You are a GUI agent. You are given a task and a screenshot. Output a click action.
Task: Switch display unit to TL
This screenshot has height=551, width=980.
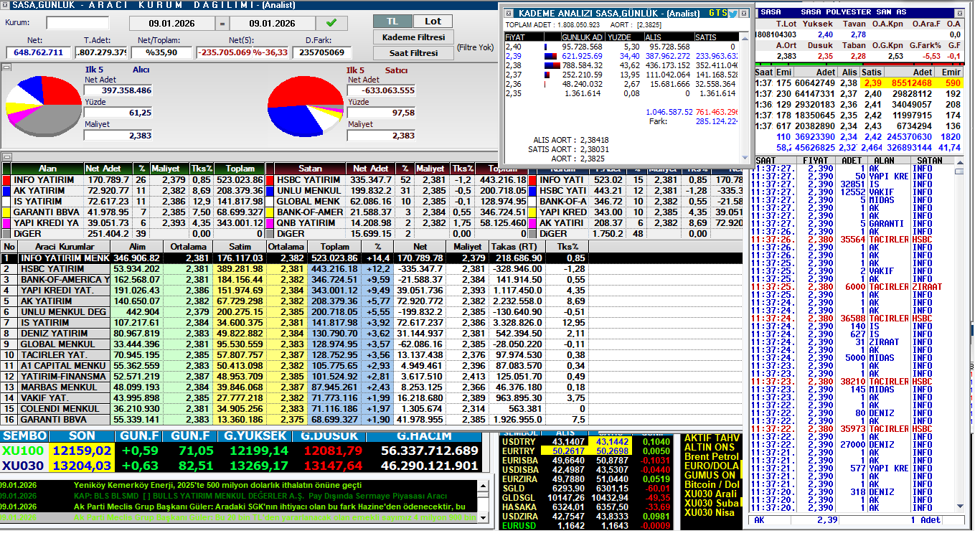pyautogui.click(x=393, y=22)
